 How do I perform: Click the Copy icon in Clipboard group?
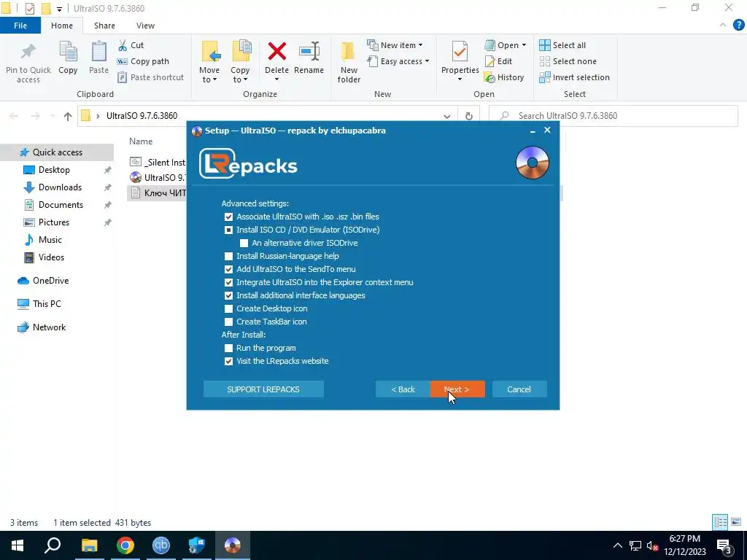pyautogui.click(x=68, y=52)
